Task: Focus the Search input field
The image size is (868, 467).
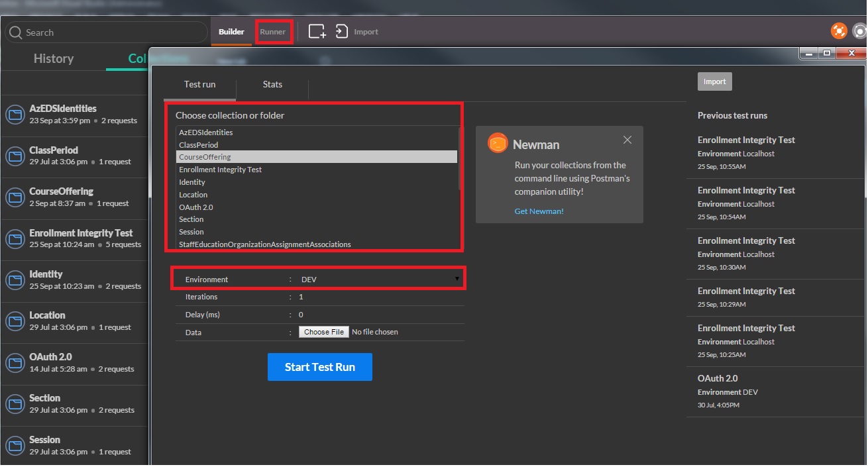Action: [106, 32]
